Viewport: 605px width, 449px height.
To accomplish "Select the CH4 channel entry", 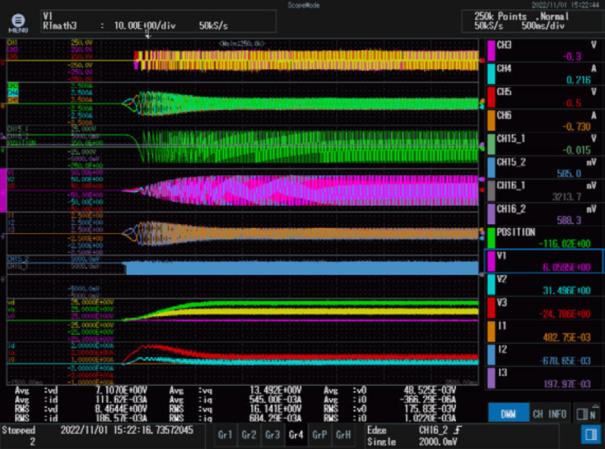I will [x=544, y=74].
